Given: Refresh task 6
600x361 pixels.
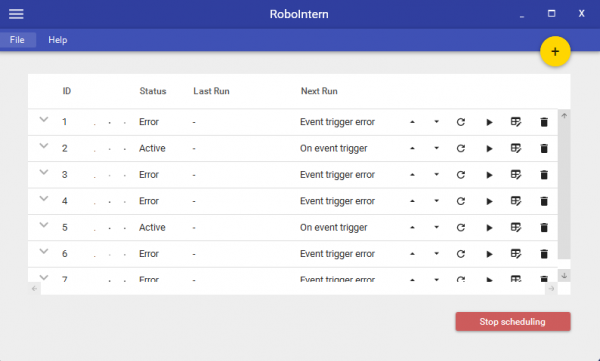Looking at the screenshot, I should tap(461, 254).
